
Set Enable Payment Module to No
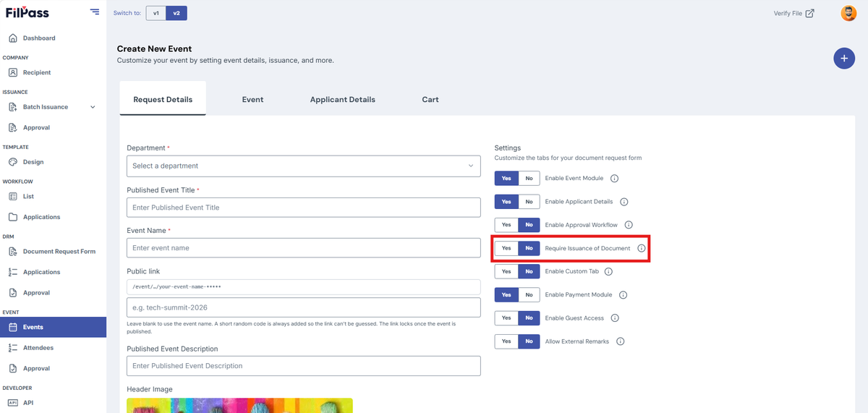coord(529,295)
